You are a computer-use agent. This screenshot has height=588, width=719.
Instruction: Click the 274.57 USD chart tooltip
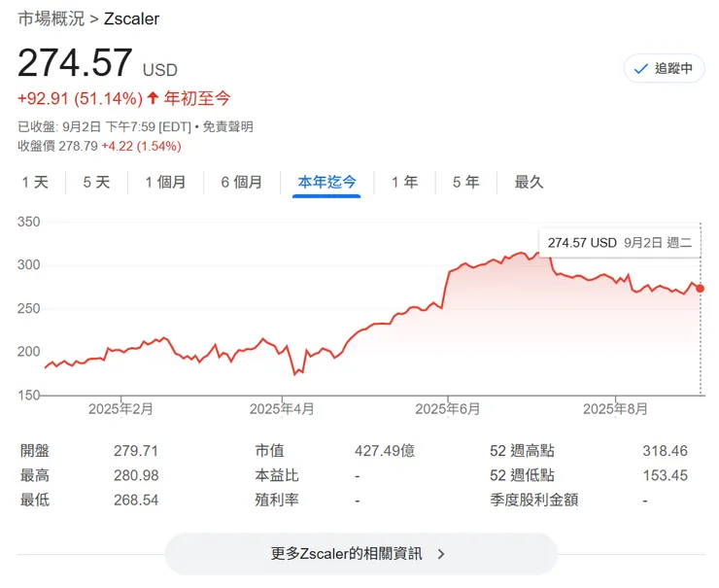pos(620,243)
